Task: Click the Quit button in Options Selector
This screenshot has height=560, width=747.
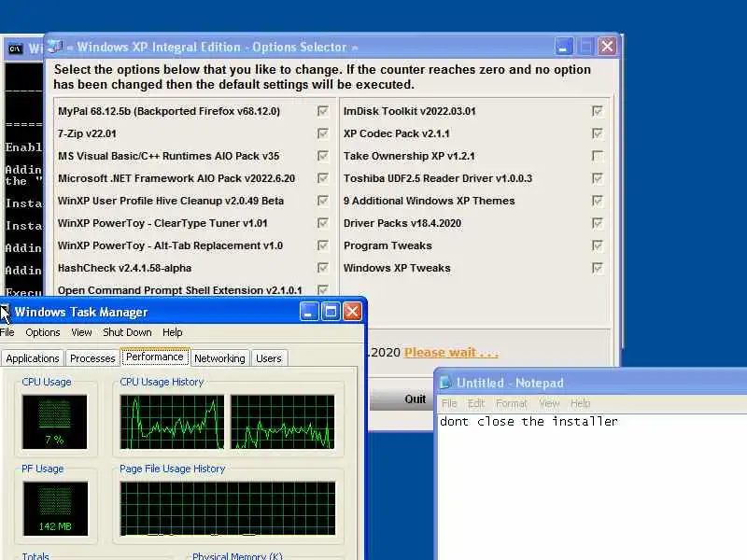Action: [x=402, y=399]
